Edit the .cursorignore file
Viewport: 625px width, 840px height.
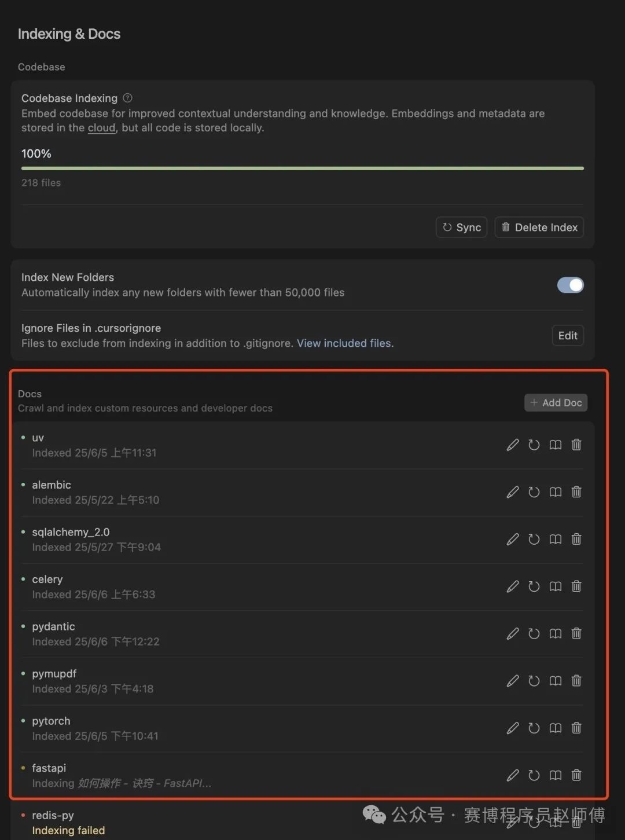[x=568, y=336]
